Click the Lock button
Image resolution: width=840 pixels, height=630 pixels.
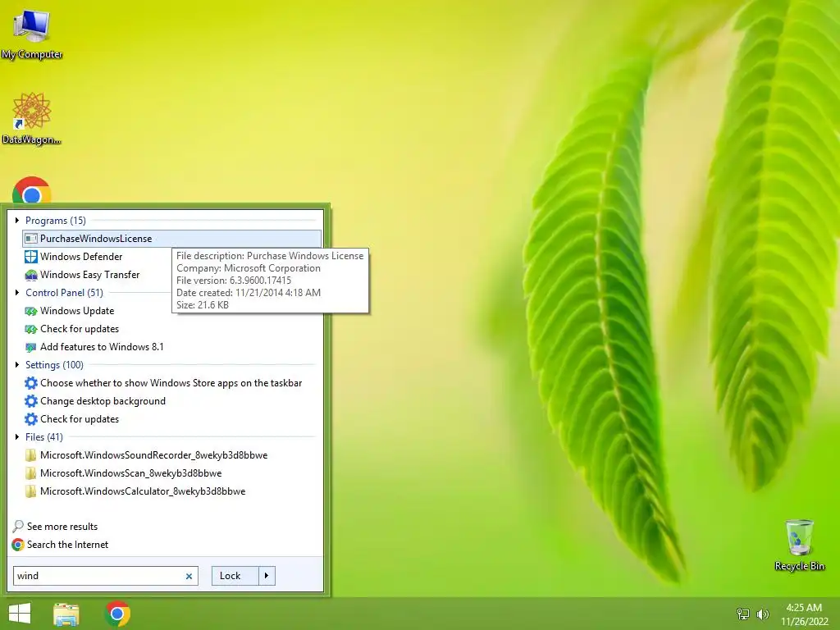pos(235,576)
